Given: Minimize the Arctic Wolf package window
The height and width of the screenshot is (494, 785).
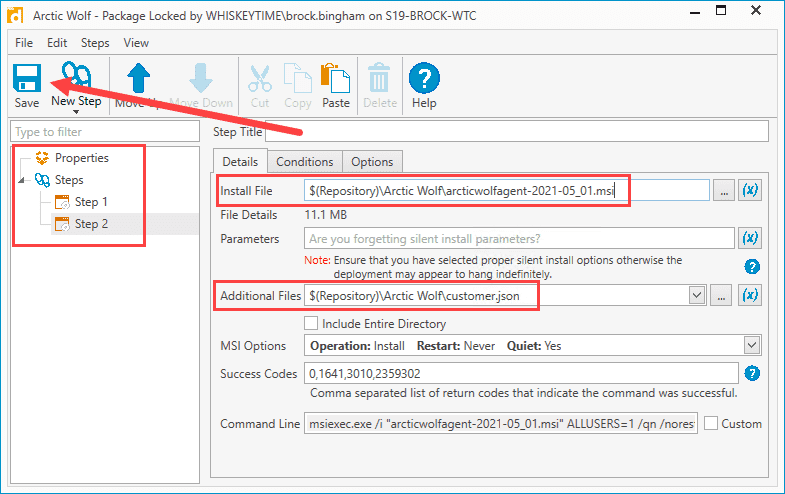Looking at the screenshot, I should tap(695, 12).
